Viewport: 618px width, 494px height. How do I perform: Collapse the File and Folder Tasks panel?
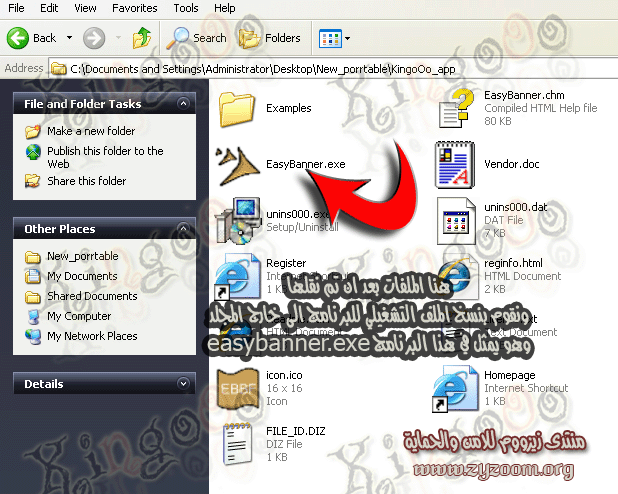(183, 104)
